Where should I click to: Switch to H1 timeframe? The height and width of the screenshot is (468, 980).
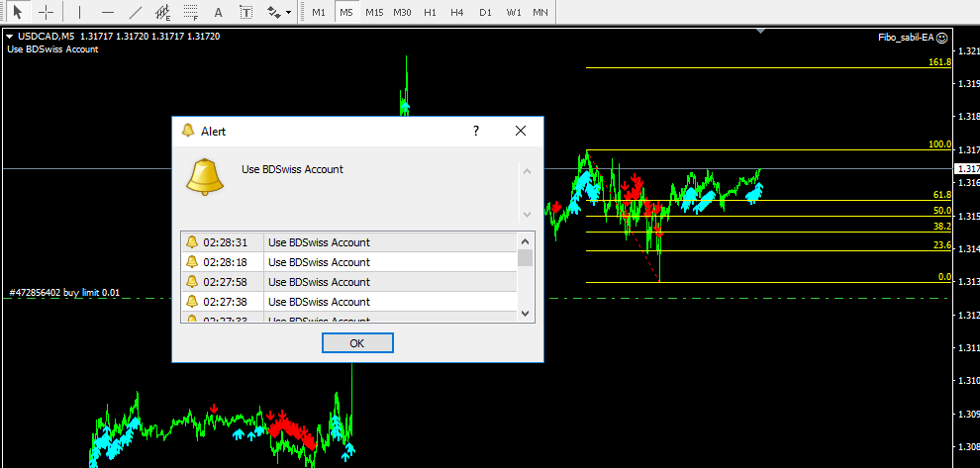coord(430,12)
